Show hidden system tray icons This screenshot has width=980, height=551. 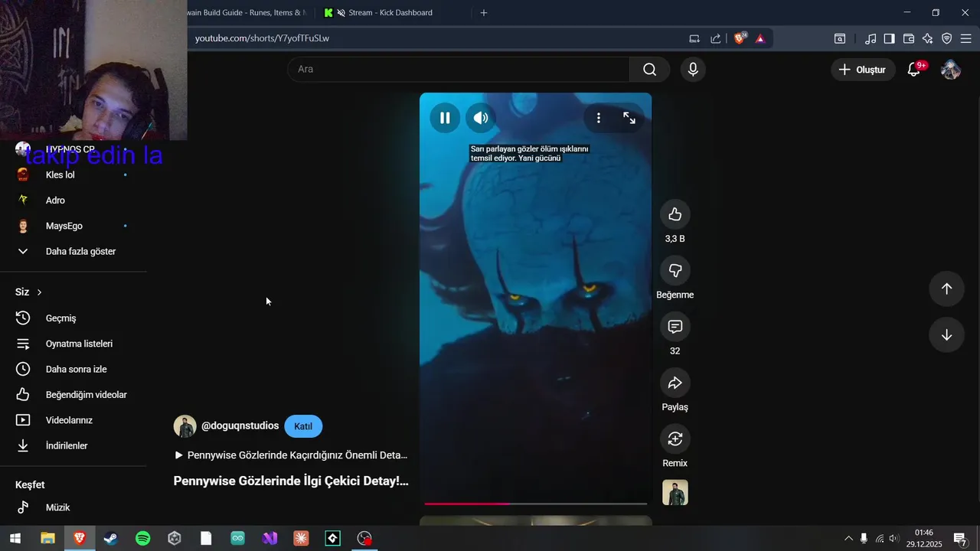[848, 539]
